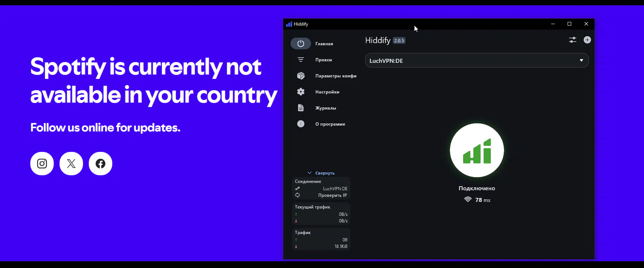The image size is (644, 268).
Task: Open quick settings sliders icon
Action: pos(573,40)
